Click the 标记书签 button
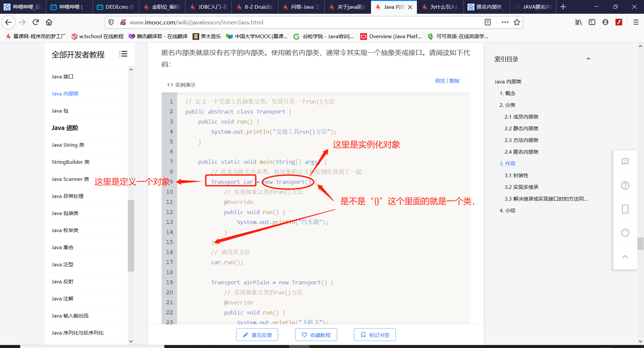Viewport: 644px width, 348px height. point(375,335)
